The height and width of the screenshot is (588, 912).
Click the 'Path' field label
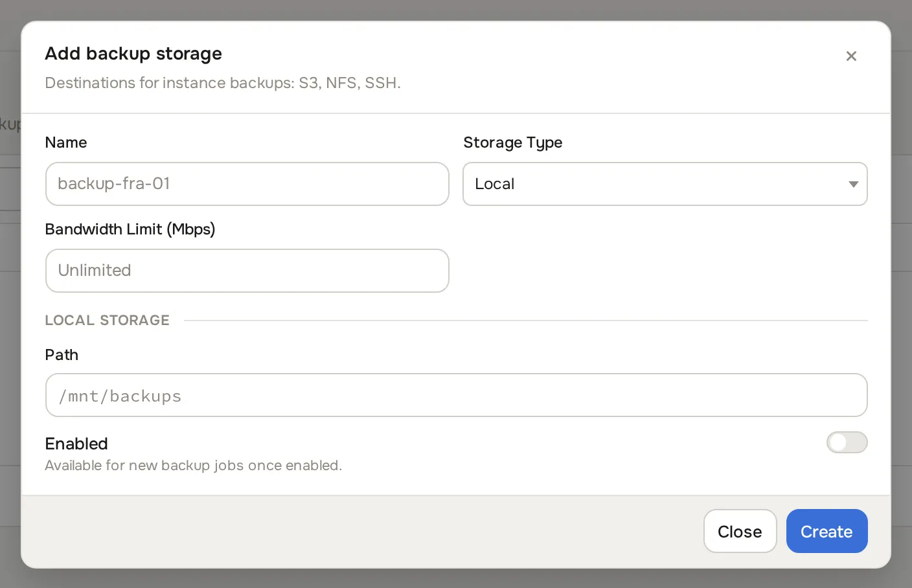62,355
